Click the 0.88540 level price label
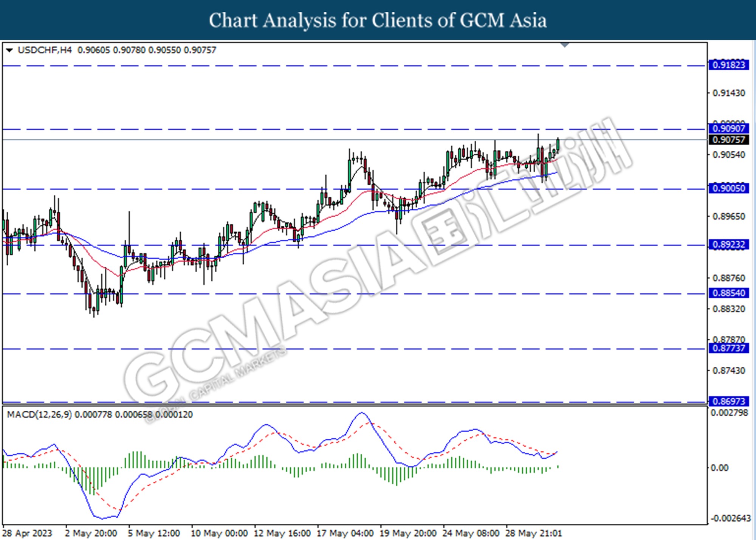 (728, 293)
